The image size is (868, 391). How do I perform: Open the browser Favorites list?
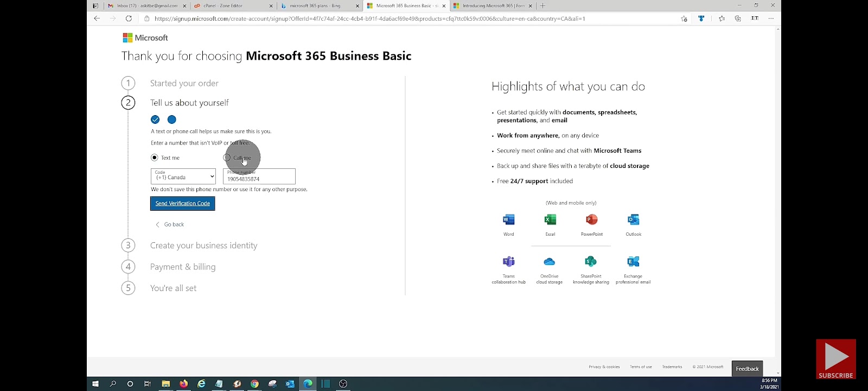point(722,18)
